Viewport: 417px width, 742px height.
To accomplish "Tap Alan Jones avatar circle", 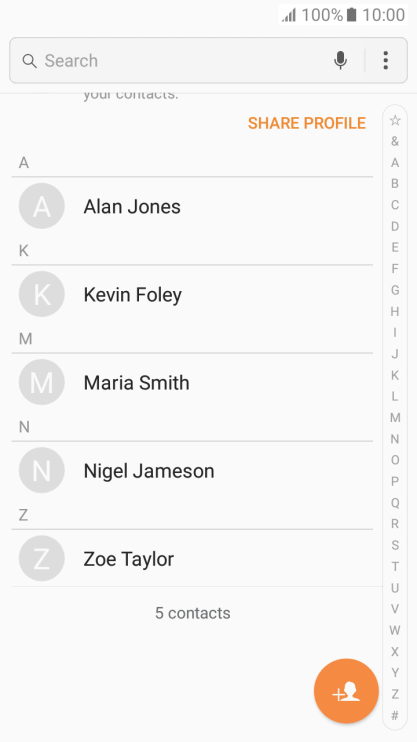I will tap(42, 206).
